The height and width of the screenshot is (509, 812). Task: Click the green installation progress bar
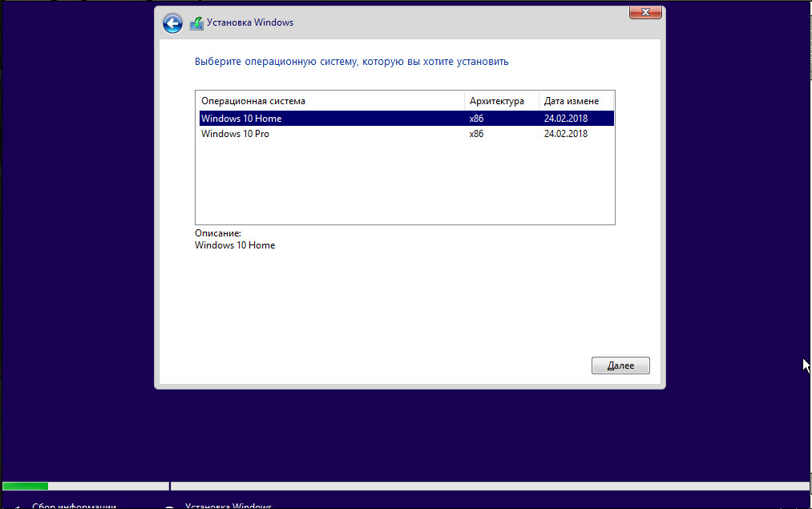pyautogui.click(x=26, y=487)
